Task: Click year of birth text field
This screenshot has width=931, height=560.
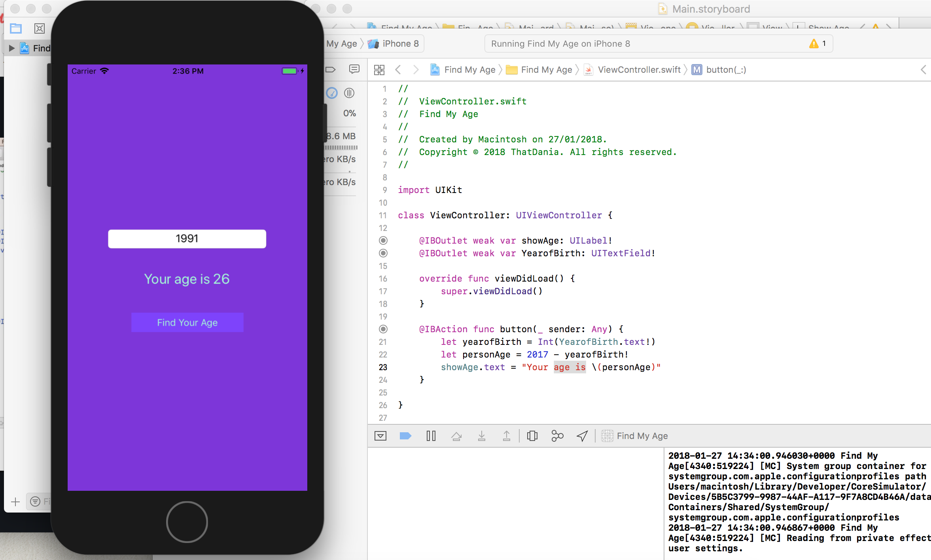Action: pyautogui.click(x=187, y=238)
